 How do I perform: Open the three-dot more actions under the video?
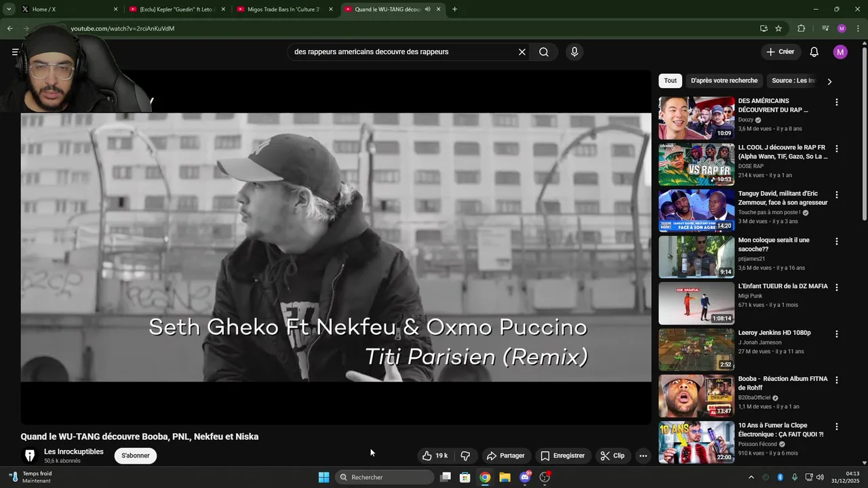(x=643, y=456)
